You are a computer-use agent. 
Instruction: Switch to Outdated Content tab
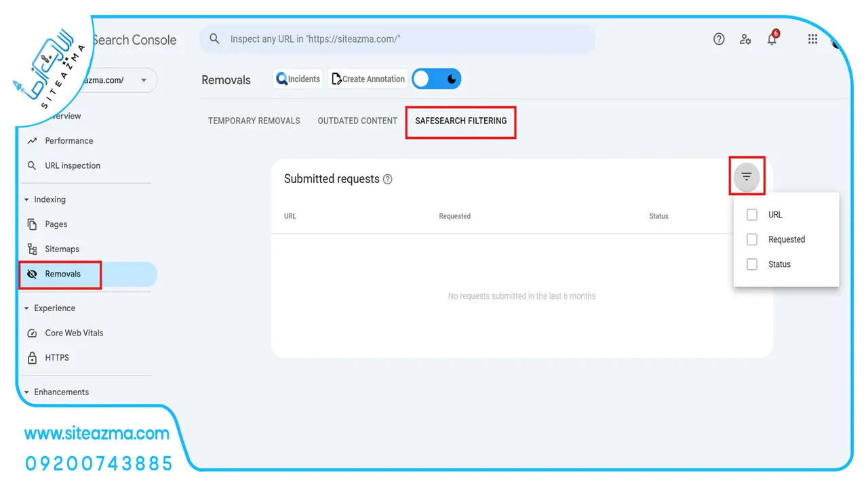357,121
